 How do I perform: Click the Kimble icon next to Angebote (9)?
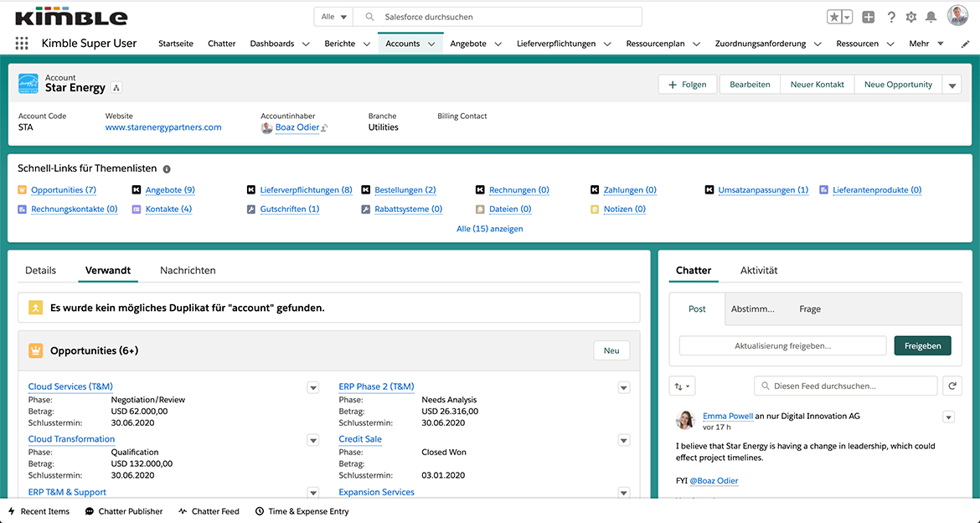(137, 189)
